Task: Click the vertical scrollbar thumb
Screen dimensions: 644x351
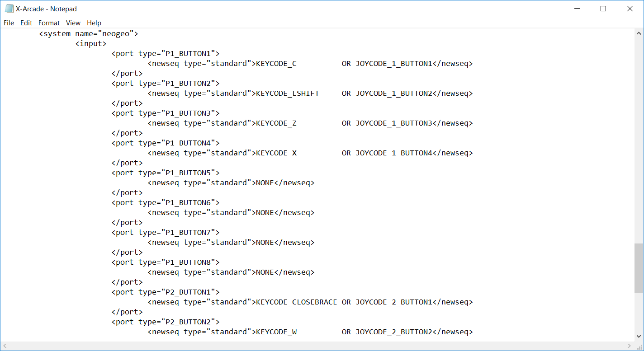Action: [639, 268]
